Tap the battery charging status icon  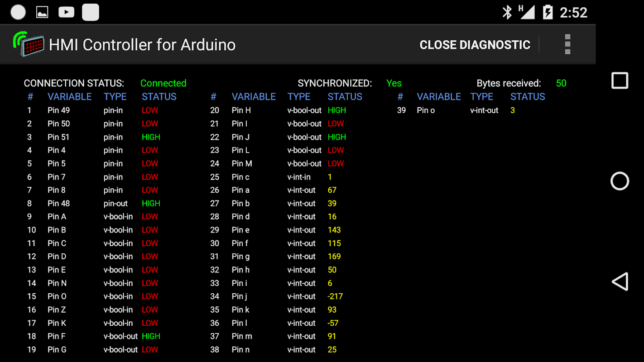(x=548, y=12)
